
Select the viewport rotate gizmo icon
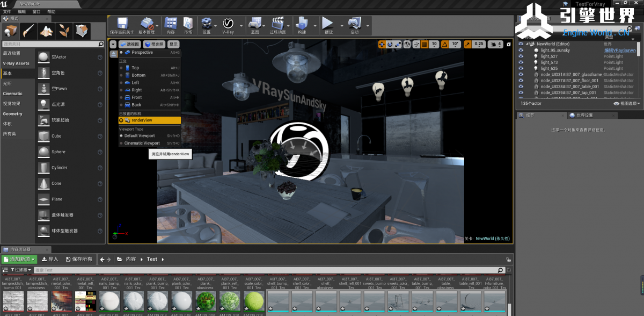click(x=390, y=44)
